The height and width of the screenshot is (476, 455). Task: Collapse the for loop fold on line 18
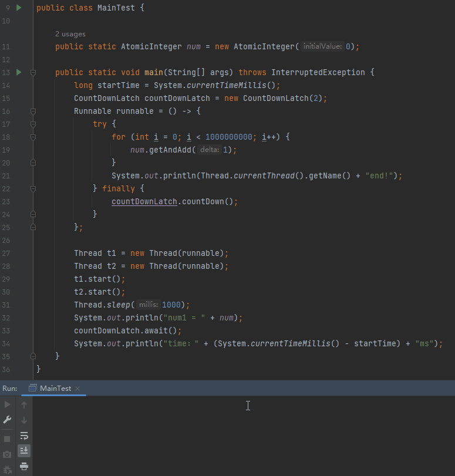pyautogui.click(x=33, y=137)
